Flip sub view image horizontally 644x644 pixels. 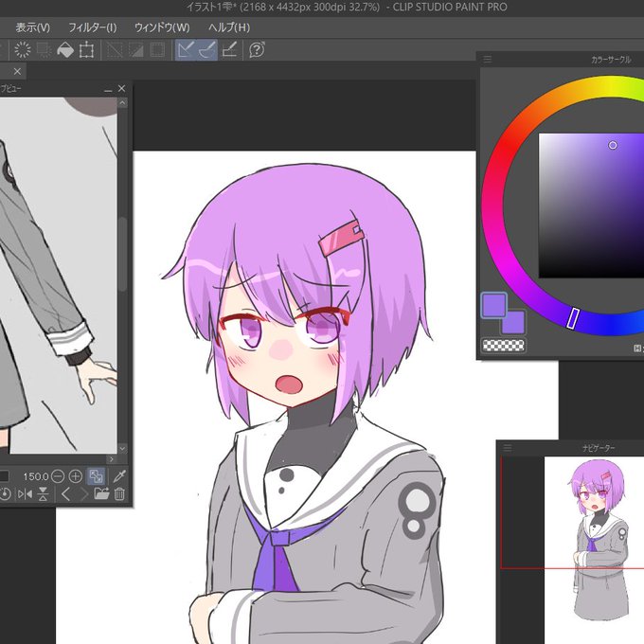25,494
